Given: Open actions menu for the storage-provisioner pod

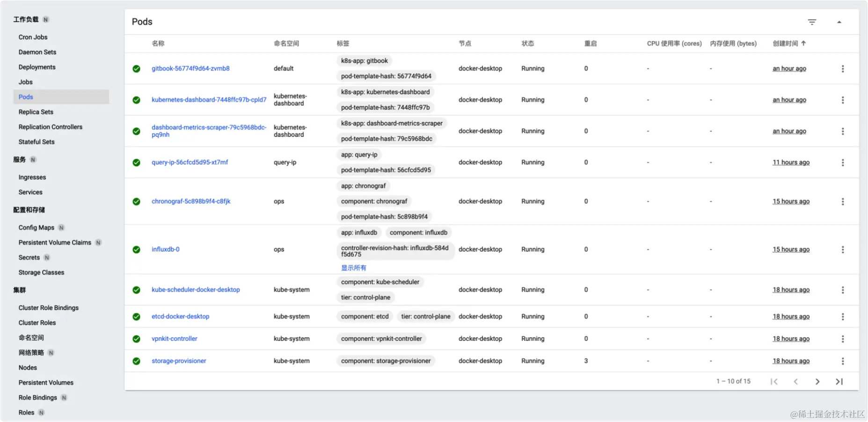Looking at the screenshot, I should tap(843, 361).
